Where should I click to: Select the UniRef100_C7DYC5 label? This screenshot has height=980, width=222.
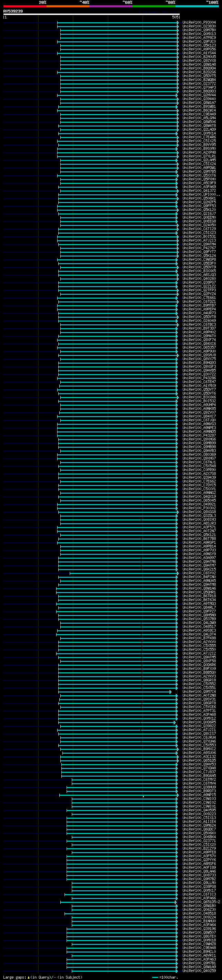pos(199,485)
